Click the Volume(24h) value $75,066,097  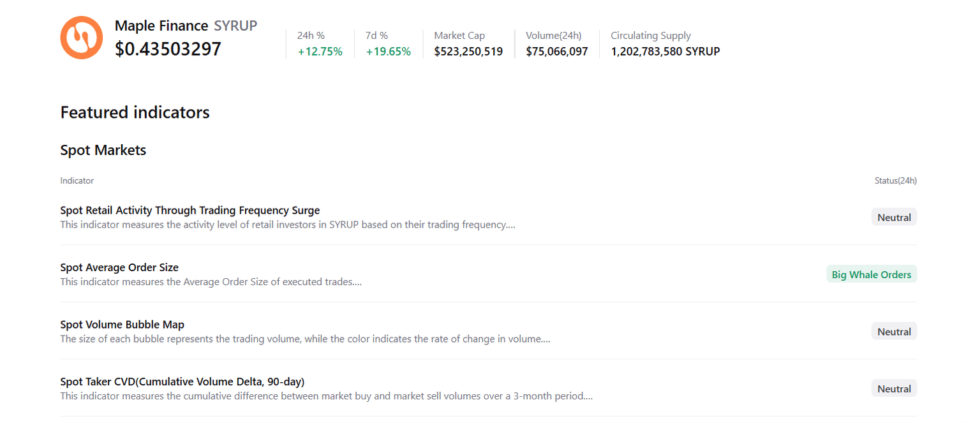pyautogui.click(x=556, y=52)
